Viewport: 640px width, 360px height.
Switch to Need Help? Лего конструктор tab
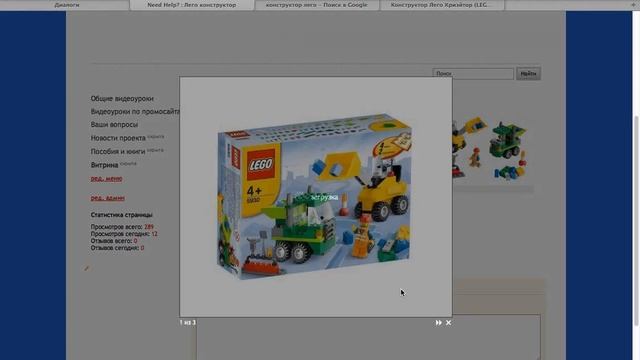(191, 5)
